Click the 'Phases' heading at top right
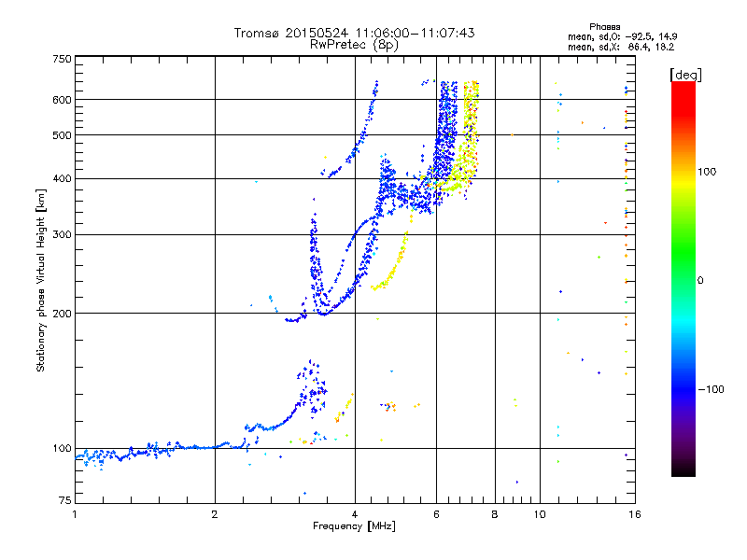Image resolution: width=747 pixels, height=560 pixels. [x=604, y=27]
